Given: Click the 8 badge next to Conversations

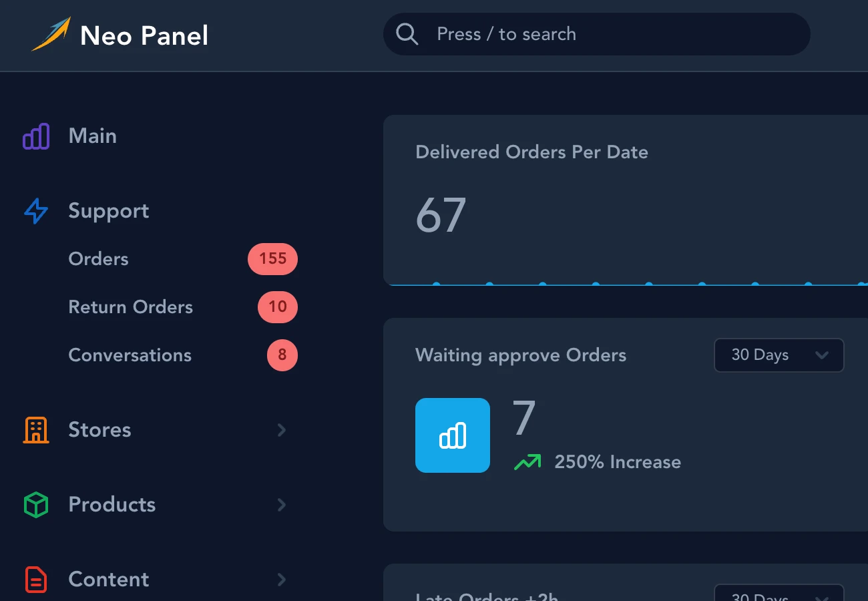Looking at the screenshot, I should pyautogui.click(x=282, y=355).
